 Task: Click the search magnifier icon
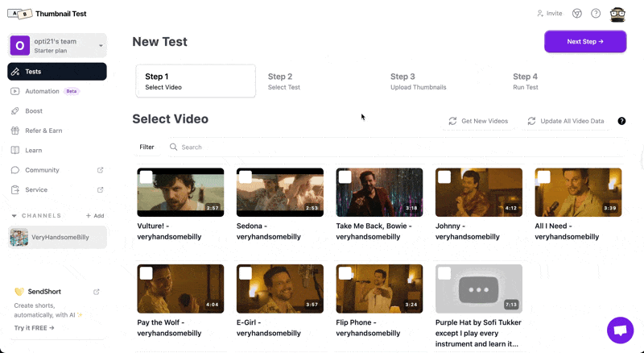coord(174,147)
